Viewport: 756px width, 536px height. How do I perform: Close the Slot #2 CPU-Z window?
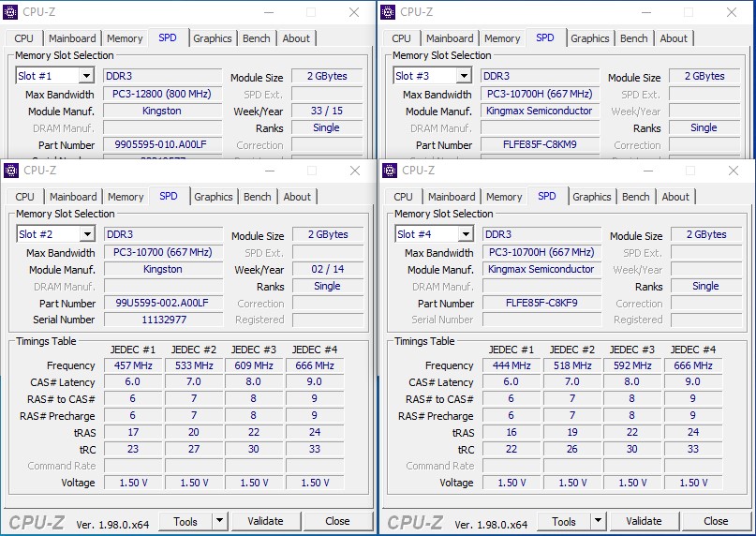tap(355, 171)
